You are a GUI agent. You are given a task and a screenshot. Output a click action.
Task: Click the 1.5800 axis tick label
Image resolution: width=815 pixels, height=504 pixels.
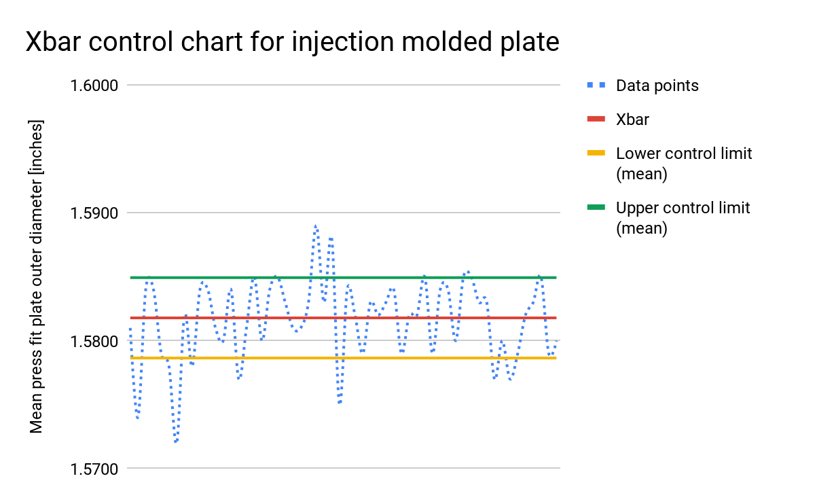pos(94,341)
